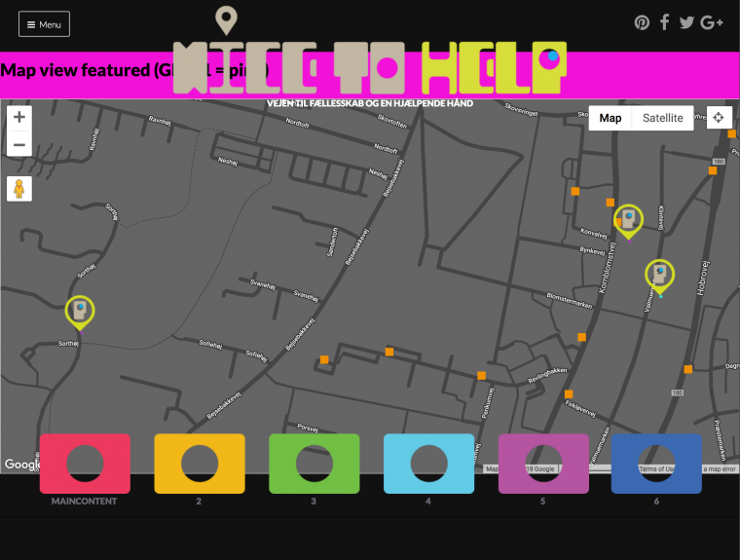Zoom in on the map

point(19,117)
